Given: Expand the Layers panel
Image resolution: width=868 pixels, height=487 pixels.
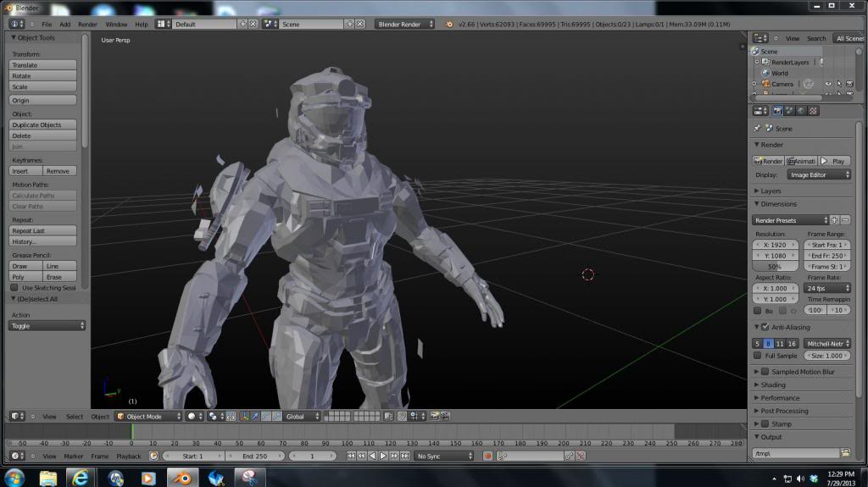Looking at the screenshot, I should pyautogui.click(x=771, y=191).
